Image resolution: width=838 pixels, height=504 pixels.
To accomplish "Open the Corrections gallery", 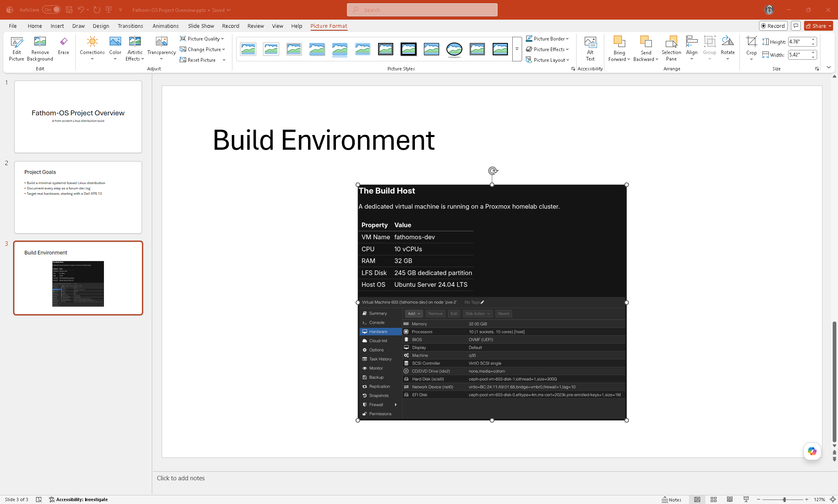I will [x=92, y=49].
